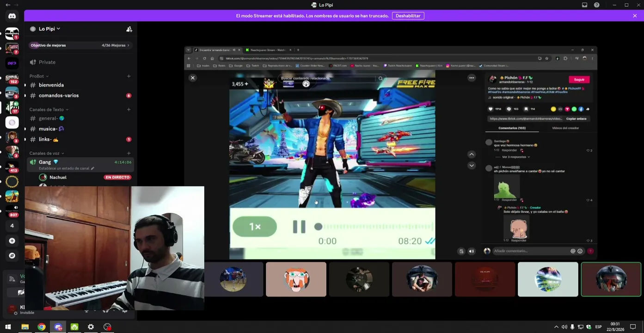Close the TikTok video with the X button
Screen dimensions: 644x333
[x=193, y=78]
